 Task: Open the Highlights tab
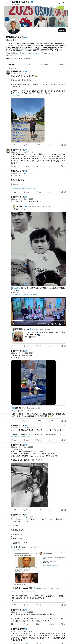point(44,64)
